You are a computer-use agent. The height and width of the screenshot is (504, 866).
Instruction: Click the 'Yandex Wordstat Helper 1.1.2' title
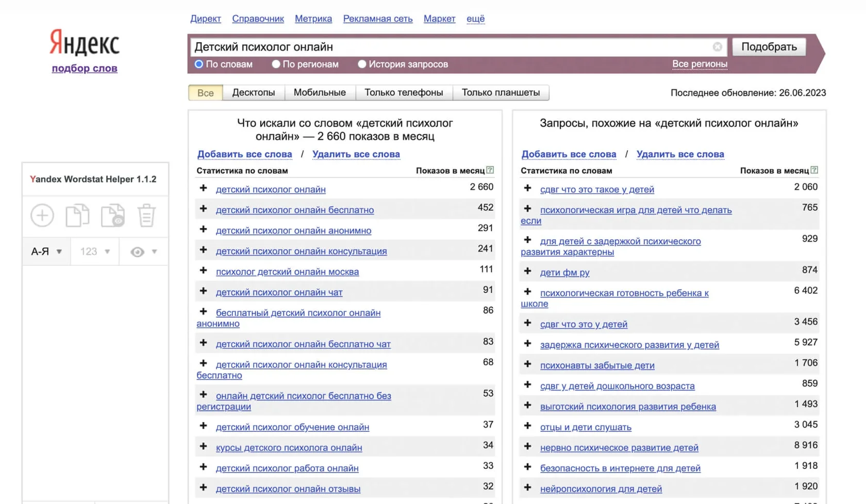[x=93, y=179]
